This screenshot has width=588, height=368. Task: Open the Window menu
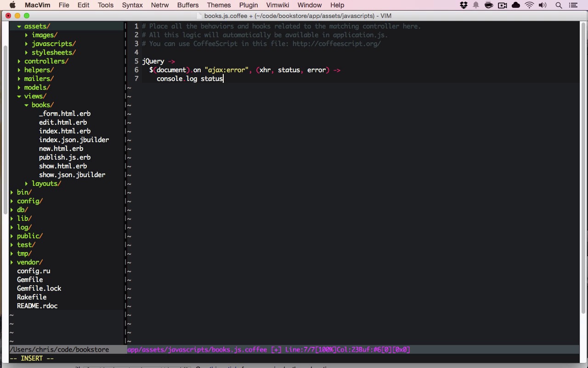(x=310, y=5)
